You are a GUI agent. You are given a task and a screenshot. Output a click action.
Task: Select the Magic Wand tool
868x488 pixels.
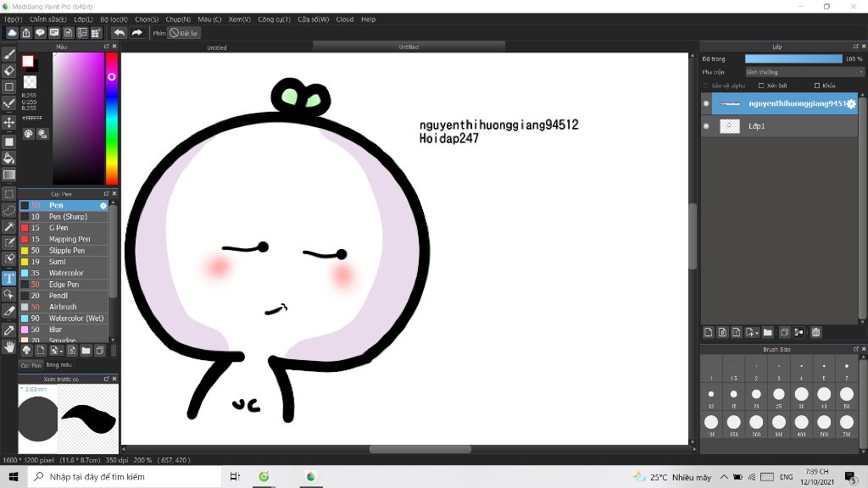(8, 226)
